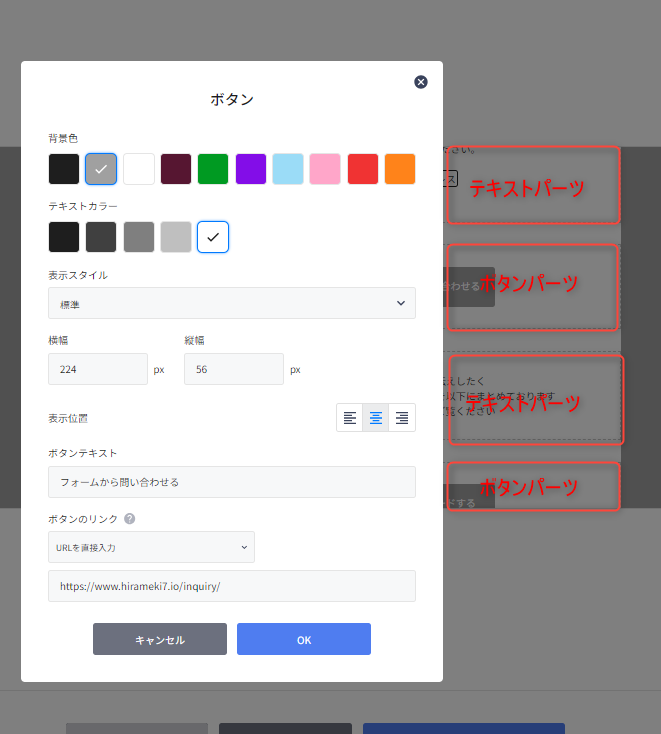Click the URL input field
The height and width of the screenshot is (734, 661).
232,586
